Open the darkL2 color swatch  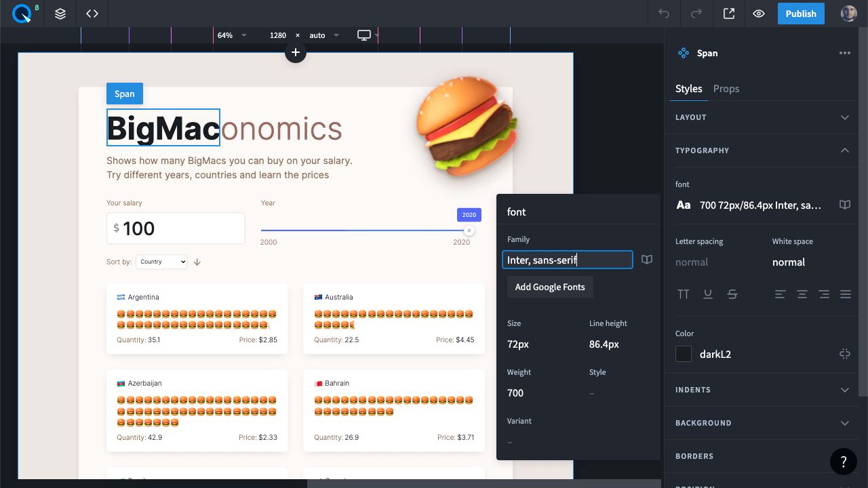coord(684,354)
